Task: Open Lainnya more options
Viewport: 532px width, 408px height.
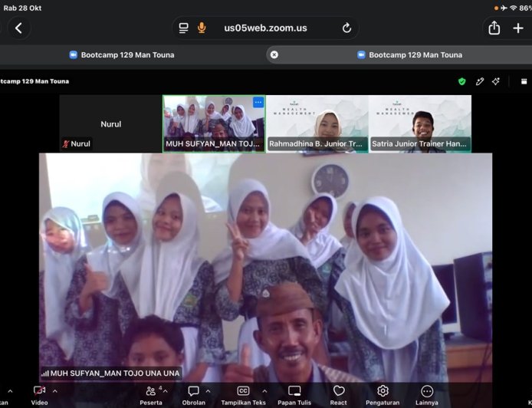Action: [427, 396]
